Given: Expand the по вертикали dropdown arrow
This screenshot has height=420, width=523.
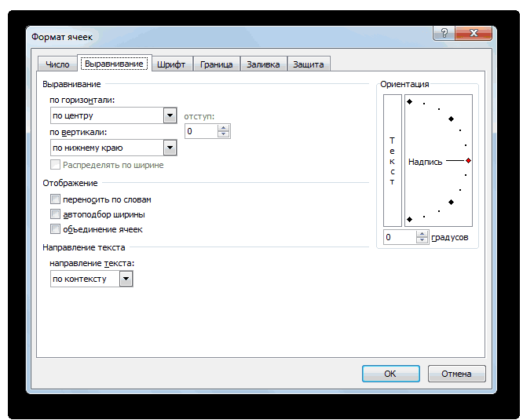Looking at the screenshot, I should click(170, 148).
